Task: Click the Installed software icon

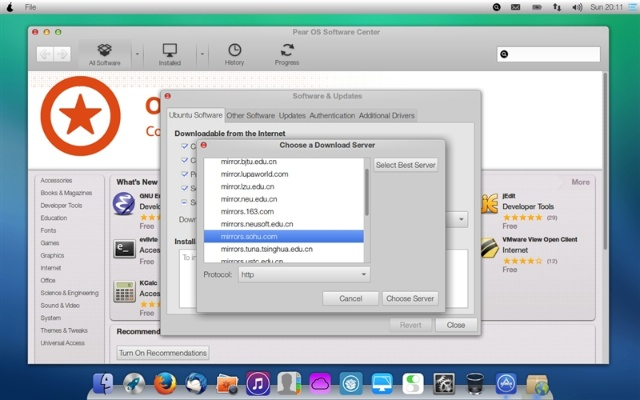Action: point(169,52)
